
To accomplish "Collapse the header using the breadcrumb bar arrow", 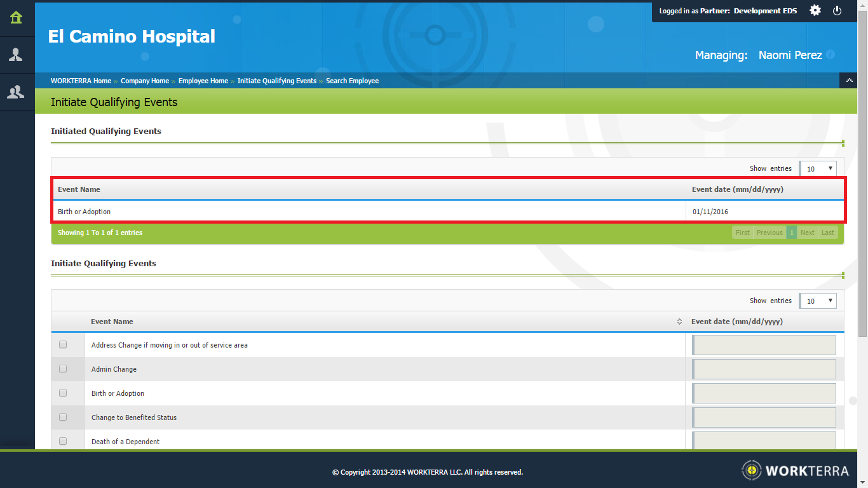I will (849, 81).
